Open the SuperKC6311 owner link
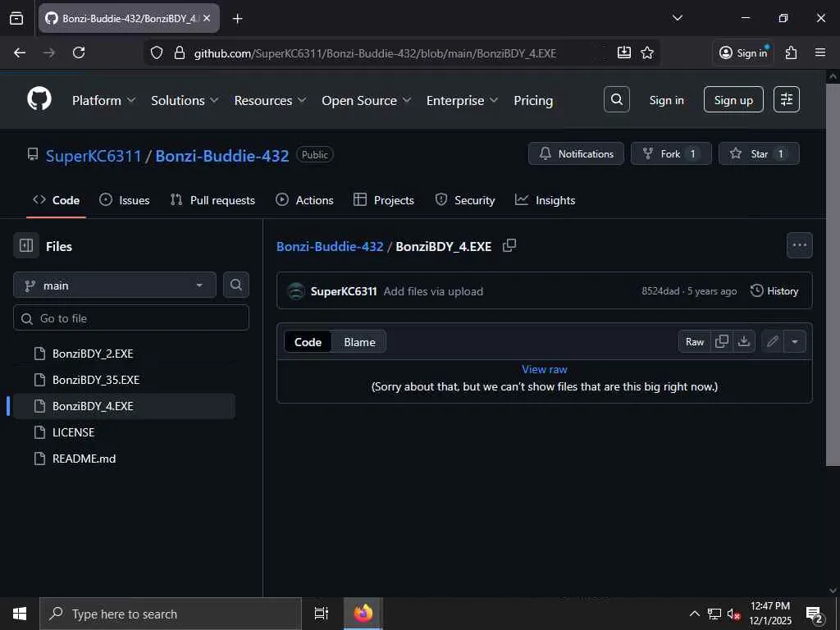The width and height of the screenshot is (840, 630). pyautogui.click(x=94, y=156)
